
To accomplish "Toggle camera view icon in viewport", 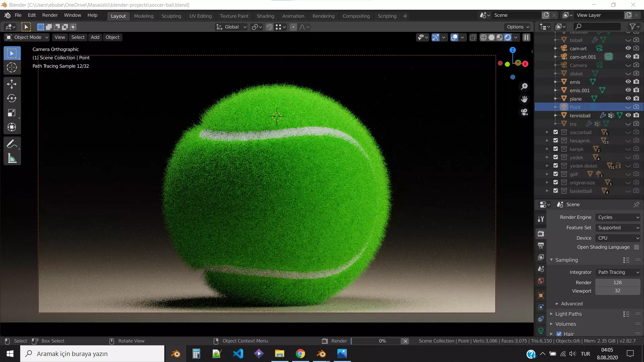I will tap(524, 112).
